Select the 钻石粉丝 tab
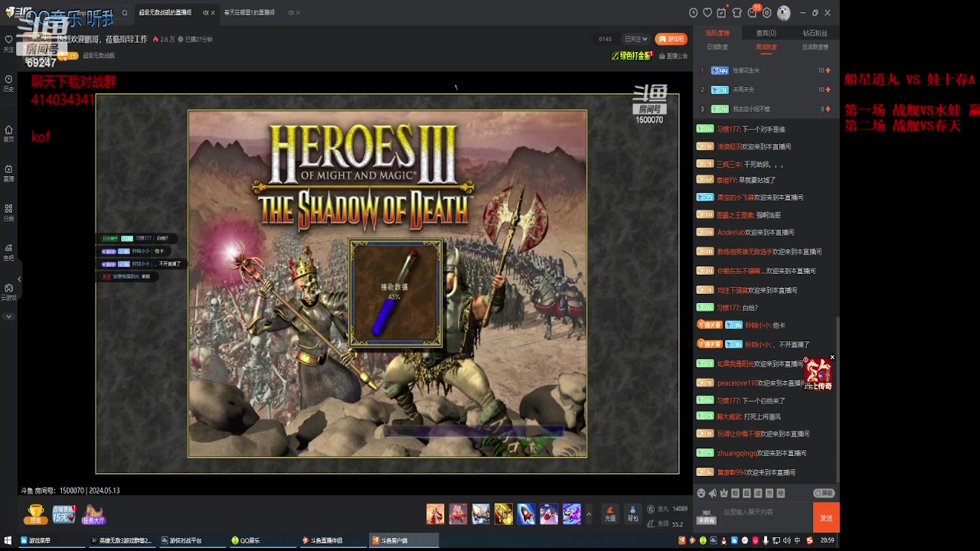Image resolution: width=980 pixels, height=551 pixels. pyautogui.click(x=815, y=33)
